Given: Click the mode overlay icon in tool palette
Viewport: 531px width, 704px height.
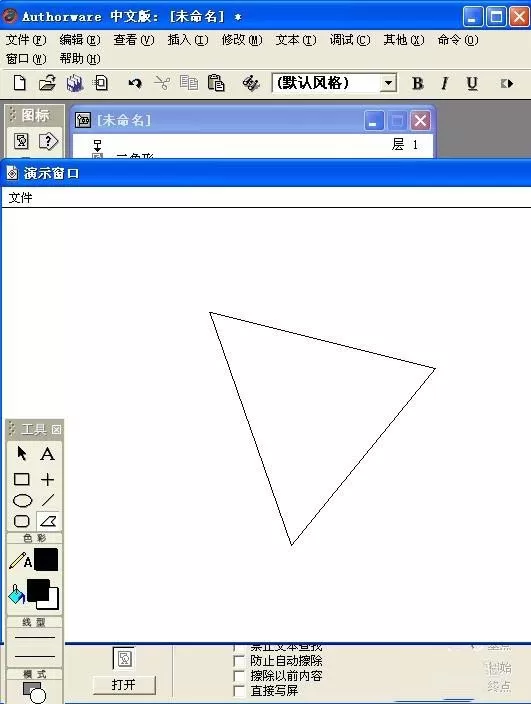Looking at the screenshot, I should [34, 692].
